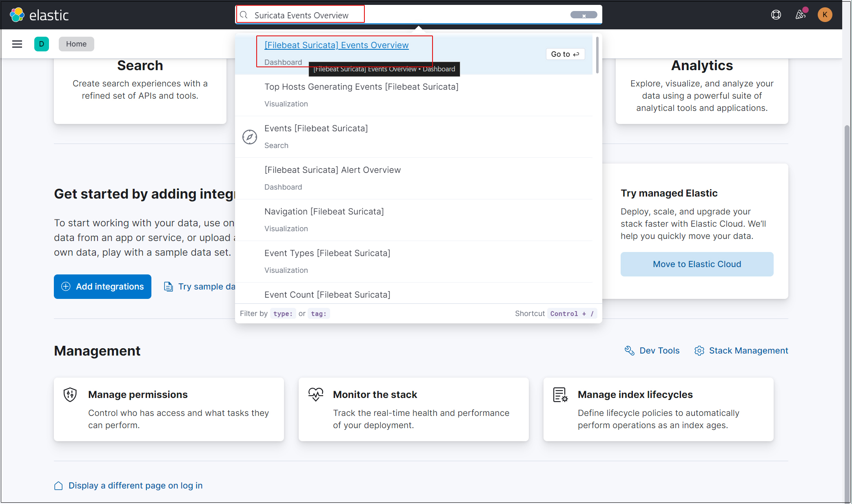Select Event Count [Filebeat Suricata] result
The width and height of the screenshot is (852, 504).
[414, 294]
